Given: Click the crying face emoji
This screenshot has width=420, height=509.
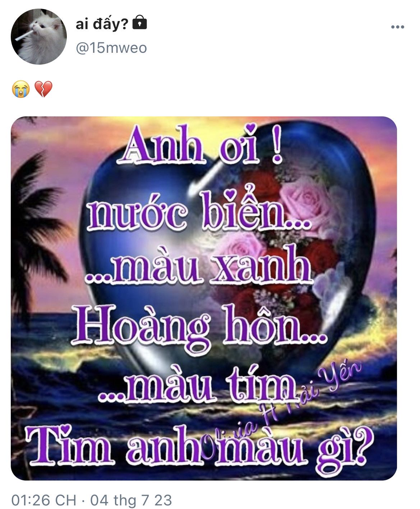Looking at the screenshot, I should coord(20,89).
